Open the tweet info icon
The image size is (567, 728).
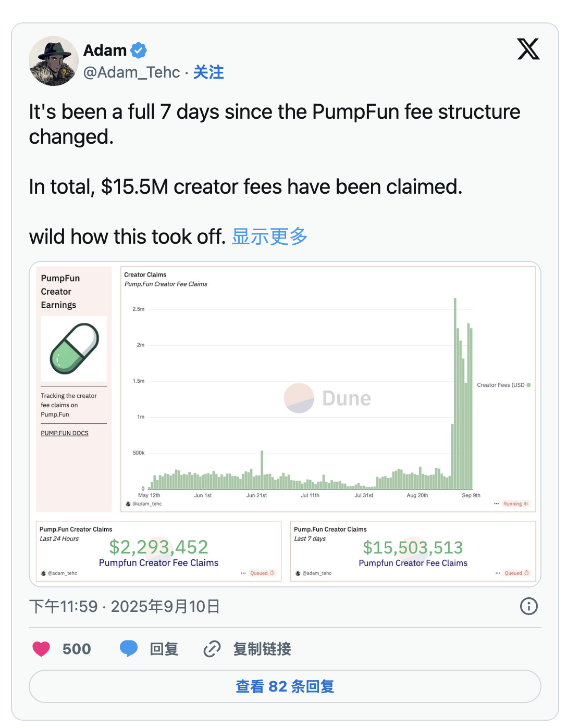[528, 606]
